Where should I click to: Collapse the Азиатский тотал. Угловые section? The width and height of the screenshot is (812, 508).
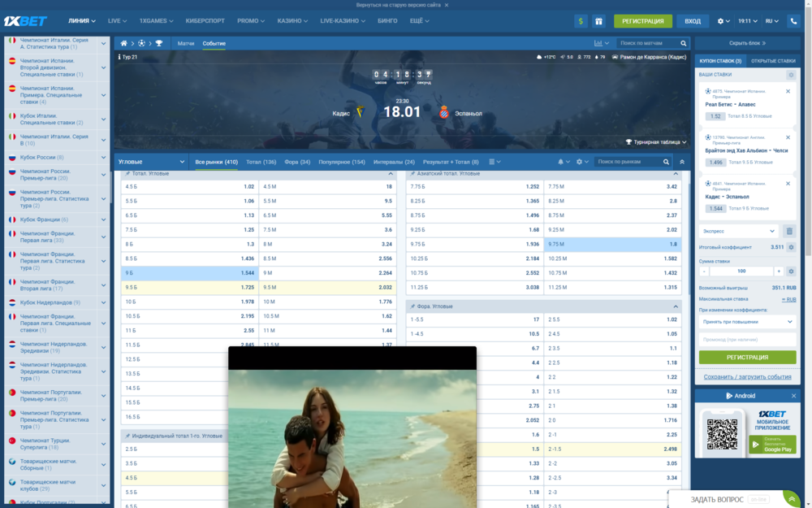pyautogui.click(x=676, y=174)
